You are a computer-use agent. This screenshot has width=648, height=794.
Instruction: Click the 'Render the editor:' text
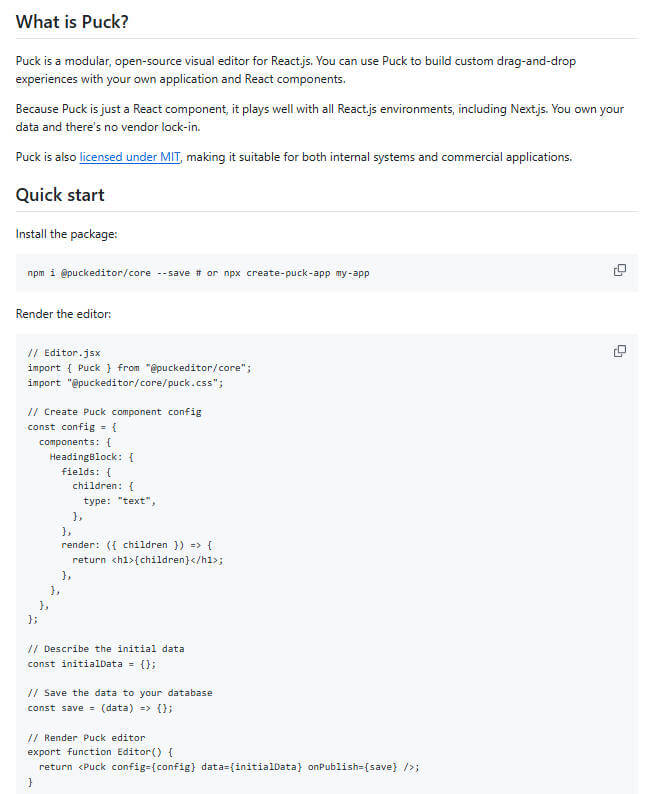[x=63, y=314]
